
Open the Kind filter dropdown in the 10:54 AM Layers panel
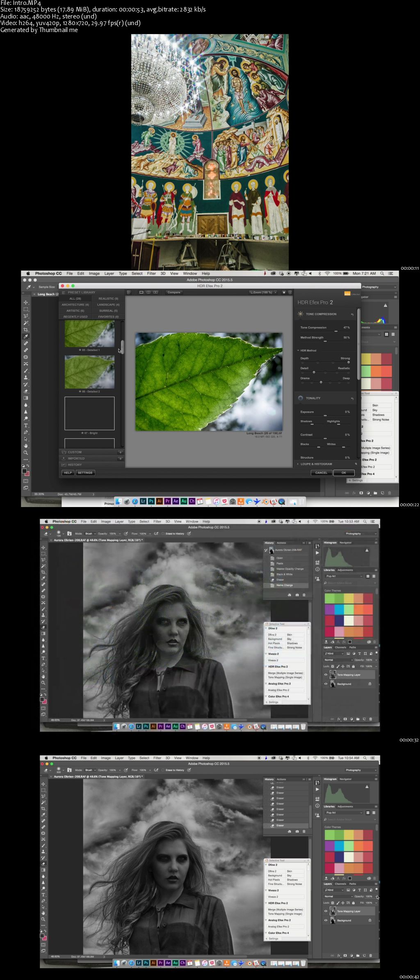(x=334, y=890)
